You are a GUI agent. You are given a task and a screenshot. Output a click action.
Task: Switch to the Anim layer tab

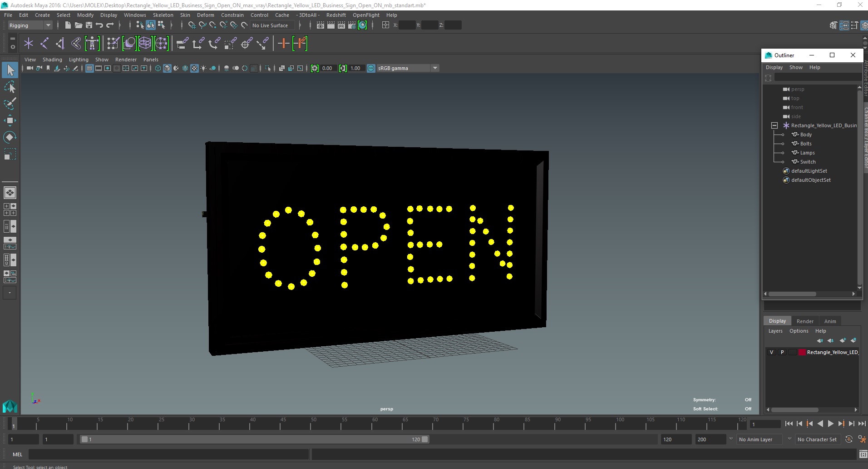(x=830, y=321)
